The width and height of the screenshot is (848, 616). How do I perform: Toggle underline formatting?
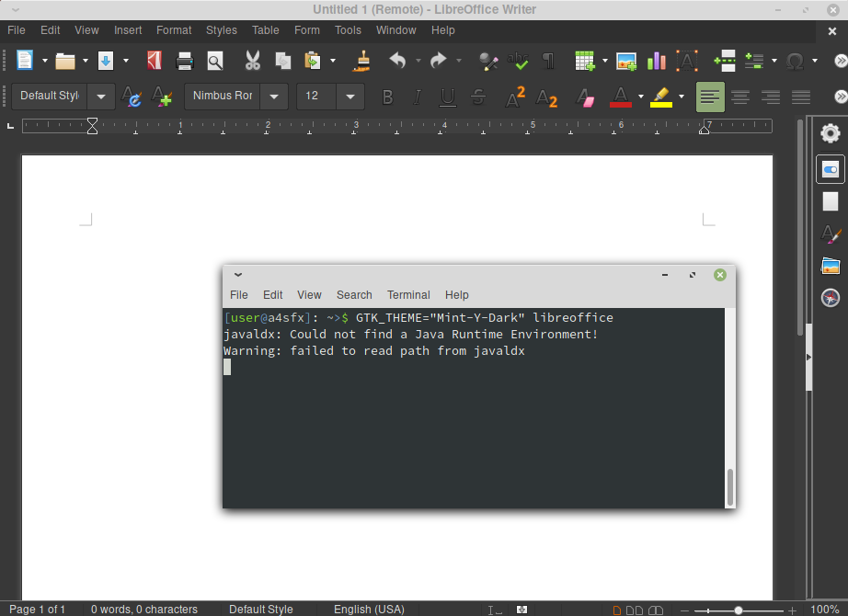(447, 97)
